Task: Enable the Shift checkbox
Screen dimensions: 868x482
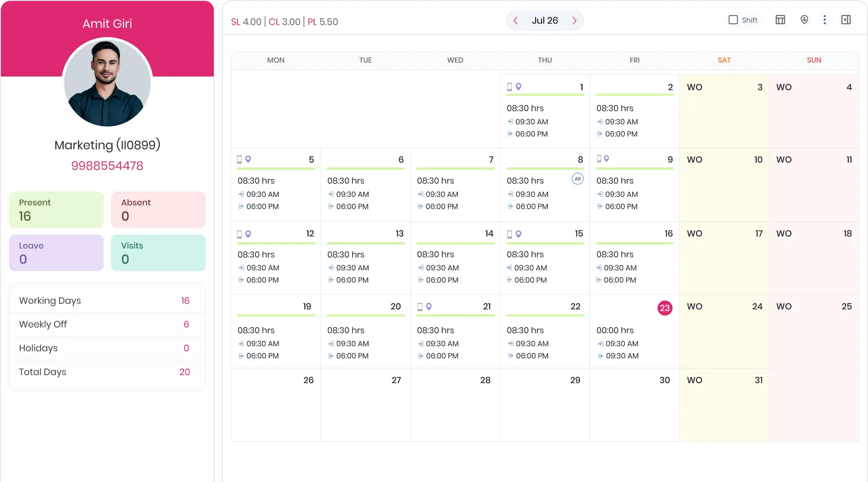Action: 733,20
